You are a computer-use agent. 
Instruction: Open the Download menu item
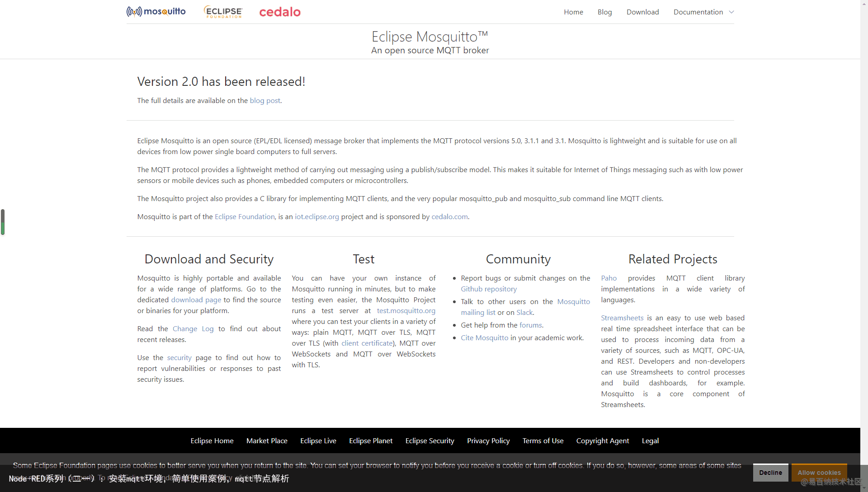[x=642, y=12]
